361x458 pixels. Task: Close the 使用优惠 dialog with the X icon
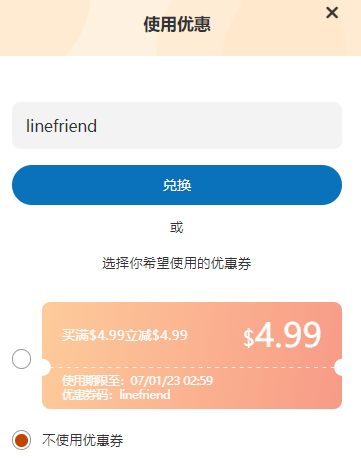coord(332,13)
